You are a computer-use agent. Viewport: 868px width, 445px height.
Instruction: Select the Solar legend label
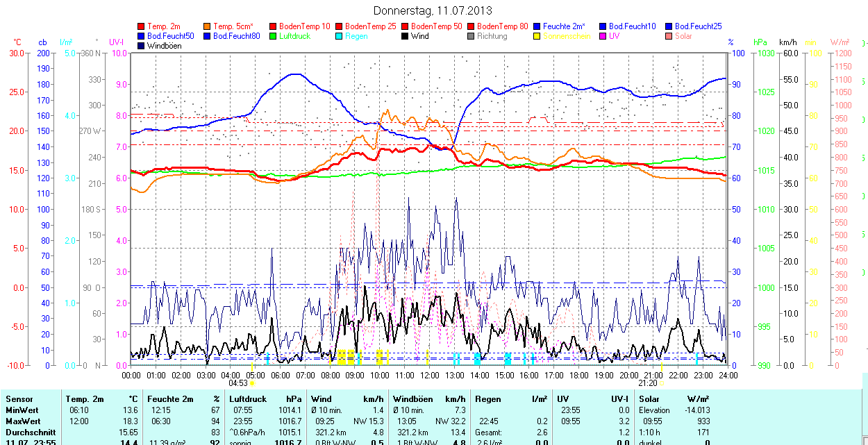tap(683, 36)
